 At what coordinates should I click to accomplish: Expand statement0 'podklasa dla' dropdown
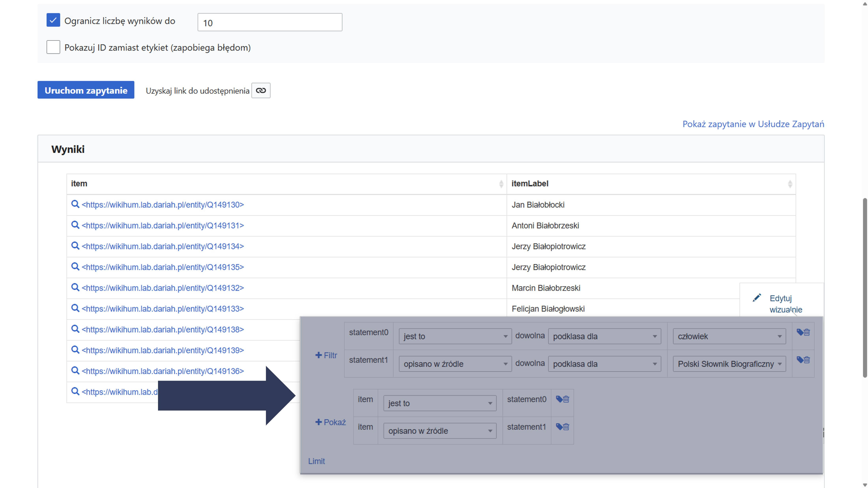pos(604,336)
